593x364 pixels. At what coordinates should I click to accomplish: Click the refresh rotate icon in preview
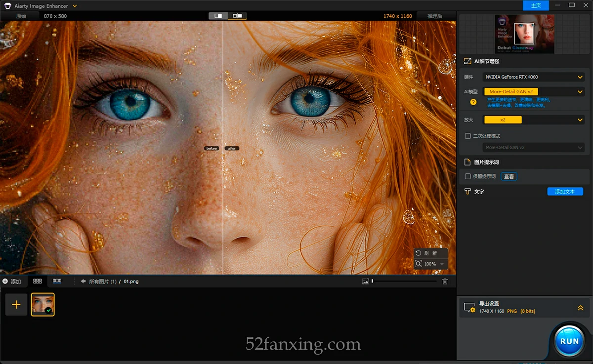(419, 253)
